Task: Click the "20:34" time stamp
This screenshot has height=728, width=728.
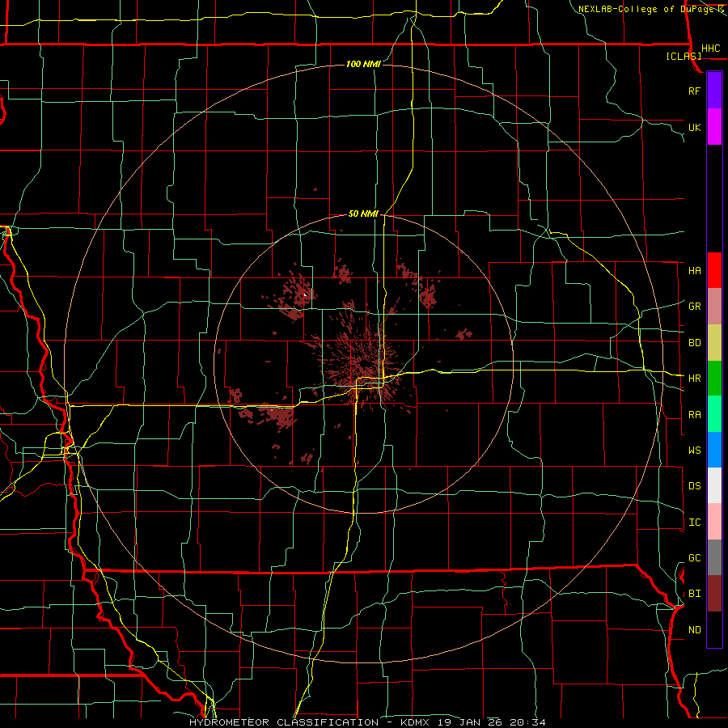Action: (x=528, y=722)
